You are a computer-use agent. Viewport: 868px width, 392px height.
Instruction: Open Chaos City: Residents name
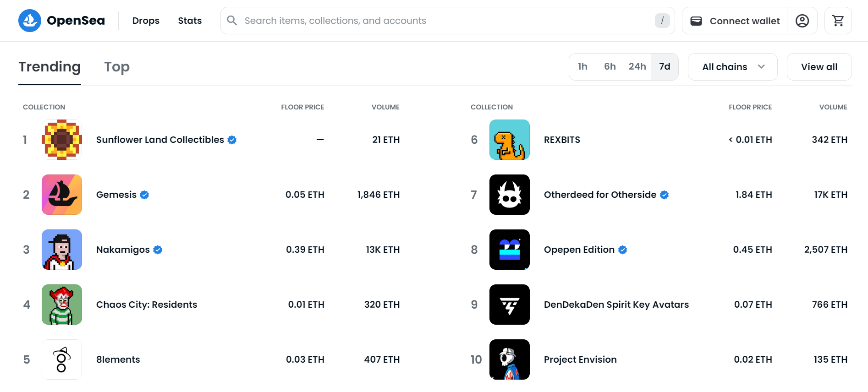tap(147, 305)
